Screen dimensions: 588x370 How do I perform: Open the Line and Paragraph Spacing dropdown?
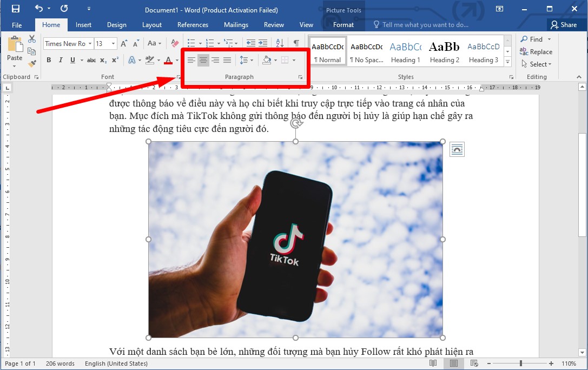click(x=247, y=60)
